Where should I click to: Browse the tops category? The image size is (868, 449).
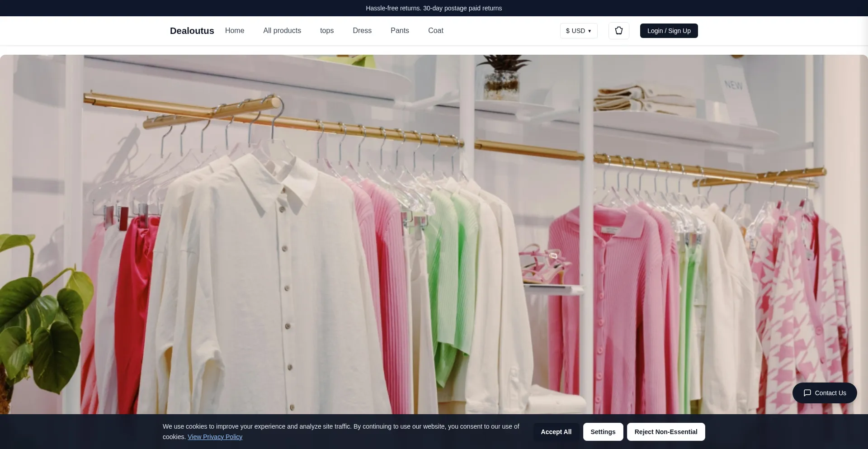tap(326, 31)
